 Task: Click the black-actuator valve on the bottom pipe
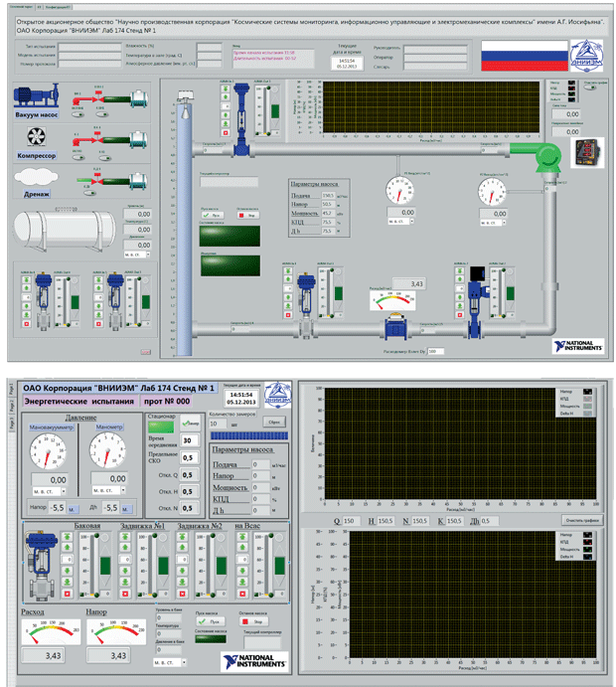tap(476, 302)
